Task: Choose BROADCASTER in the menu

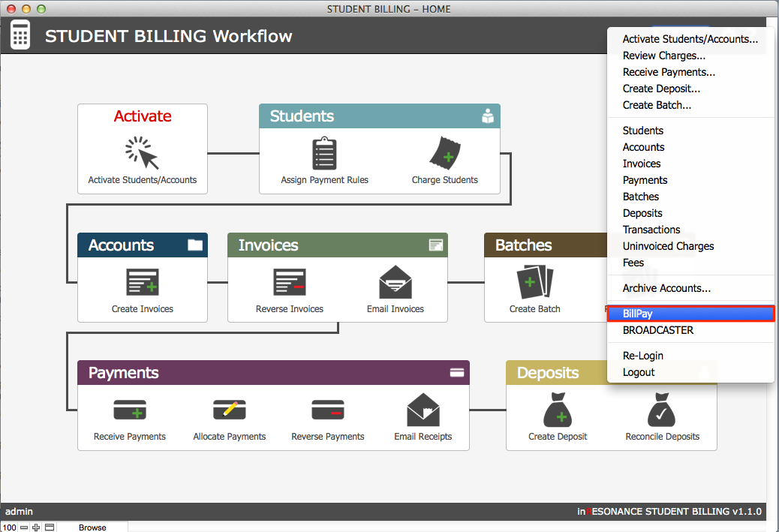Action: pyautogui.click(x=657, y=330)
